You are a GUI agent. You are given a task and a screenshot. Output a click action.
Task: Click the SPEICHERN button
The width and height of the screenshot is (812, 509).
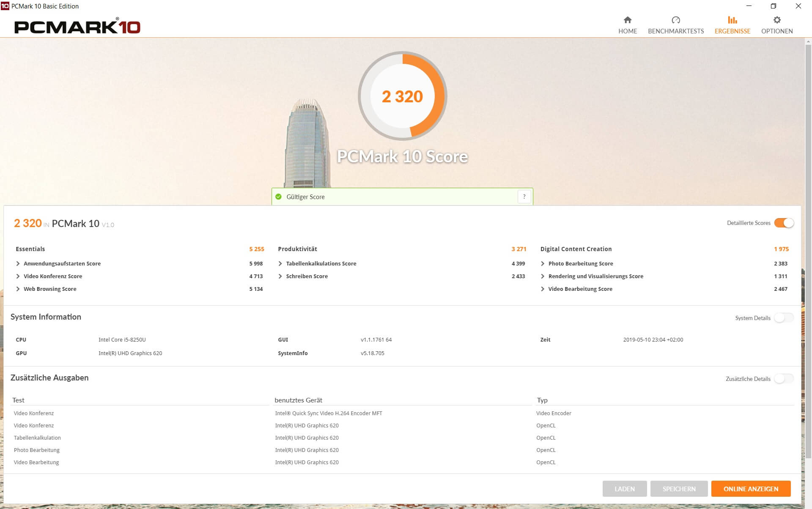pos(679,489)
